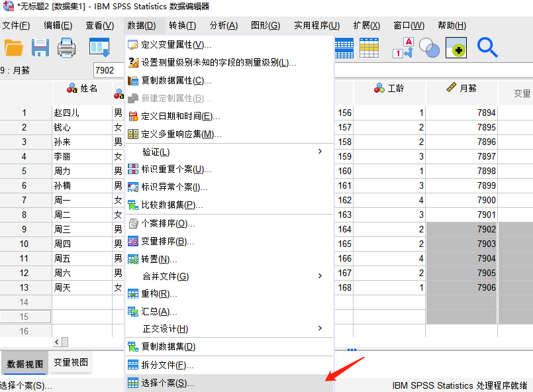The width and height of the screenshot is (533, 392).
Task: Open the 分析(A) menu
Action: pos(223,26)
